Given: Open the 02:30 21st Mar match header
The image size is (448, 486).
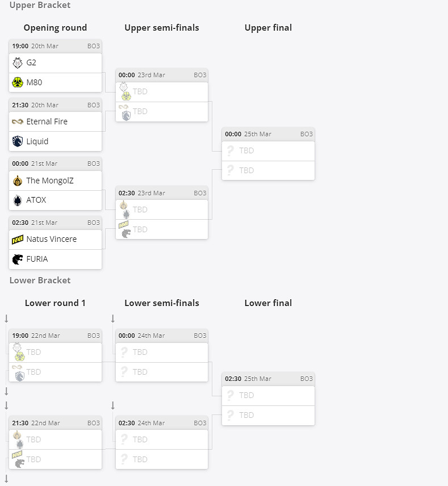Looking at the screenshot, I should [55, 223].
